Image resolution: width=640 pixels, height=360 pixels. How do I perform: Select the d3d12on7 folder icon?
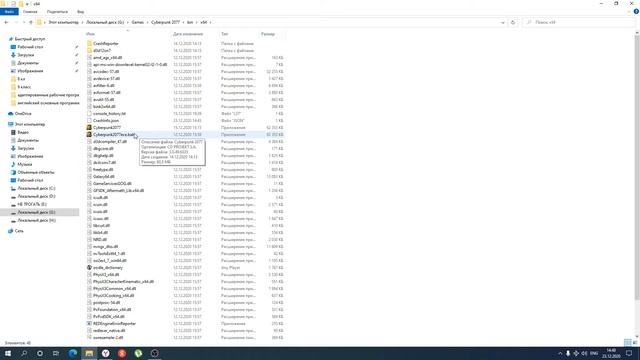click(89, 51)
